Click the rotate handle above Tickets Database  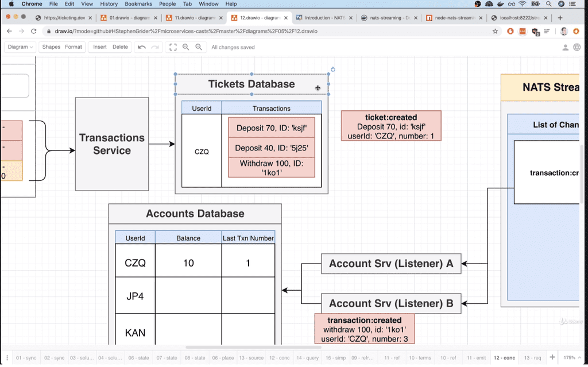click(332, 69)
